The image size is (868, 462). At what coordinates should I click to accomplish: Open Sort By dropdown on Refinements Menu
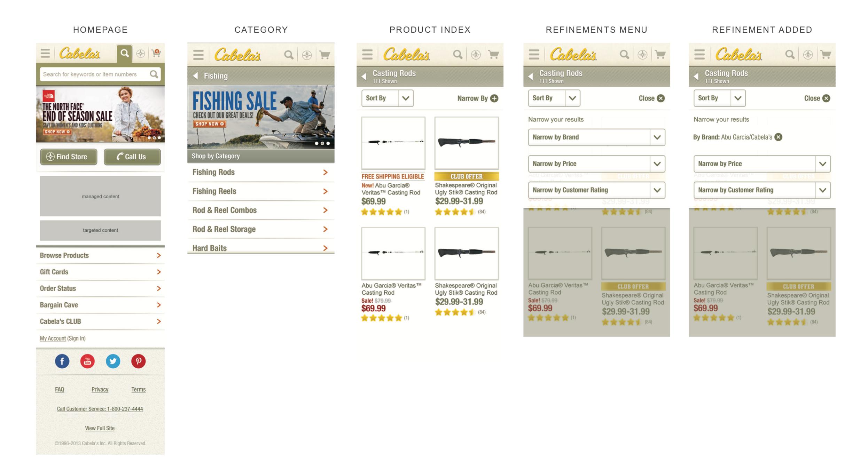[554, 98]
